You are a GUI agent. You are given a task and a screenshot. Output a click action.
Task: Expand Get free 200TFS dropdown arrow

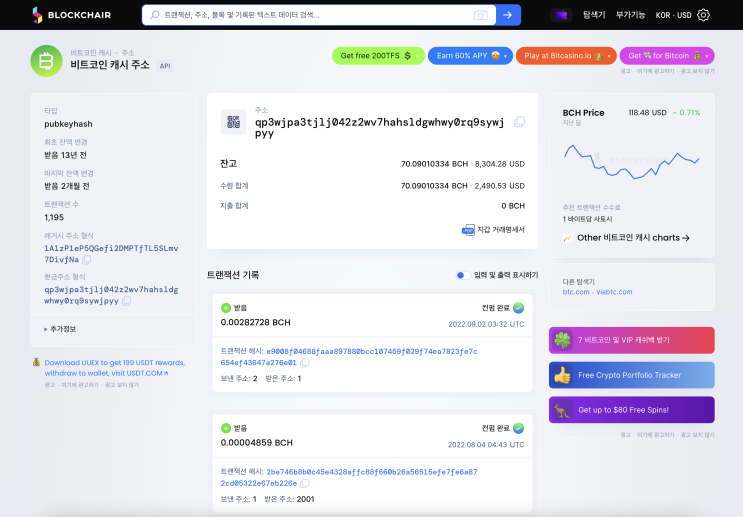point(418,56)
